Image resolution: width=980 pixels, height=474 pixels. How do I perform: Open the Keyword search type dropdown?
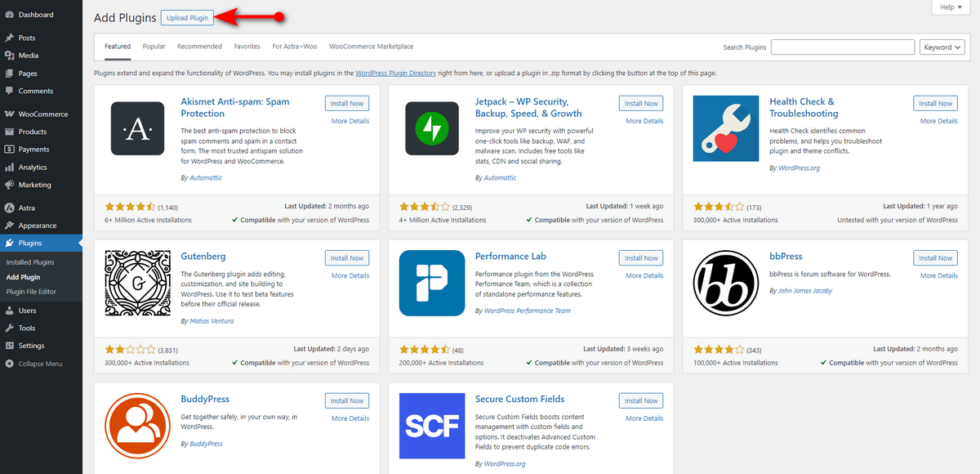pos(942,47)
